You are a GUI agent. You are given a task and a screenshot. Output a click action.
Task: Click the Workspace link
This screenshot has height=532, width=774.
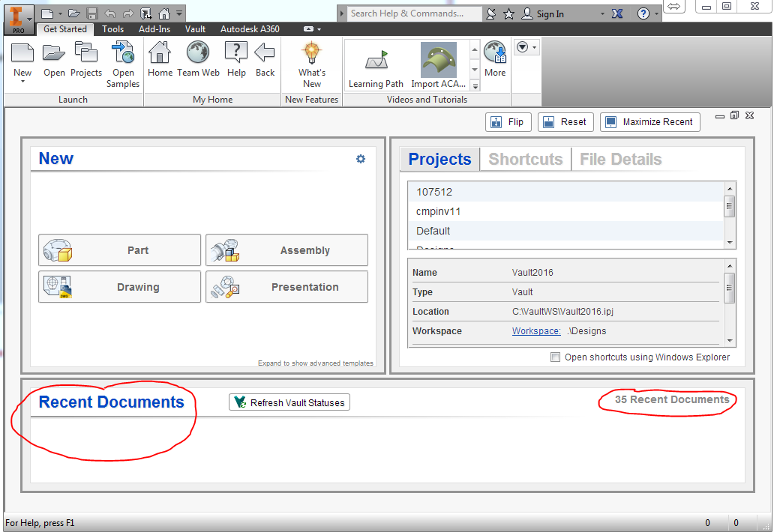(536, 331)
